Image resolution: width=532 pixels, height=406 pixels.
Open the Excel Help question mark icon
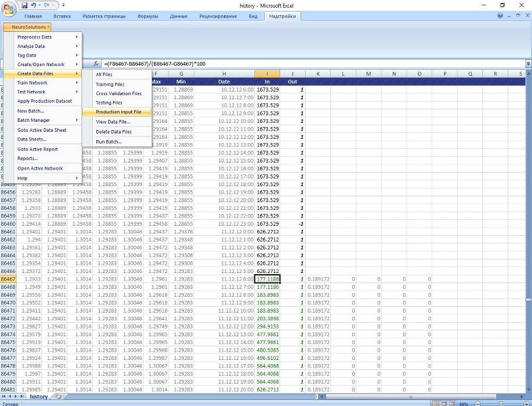500,15
